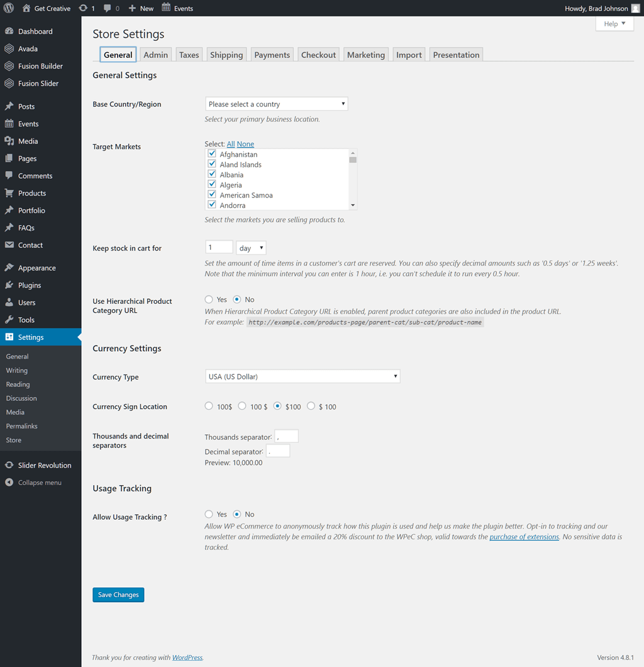Click the Decimal separator input field
The image size is (644, 667).
click(278, 451)
